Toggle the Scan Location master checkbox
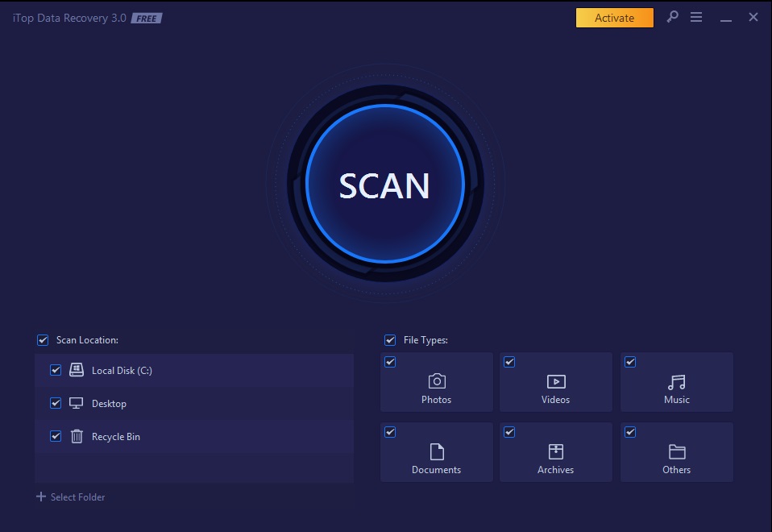 click(x=43, y=340)
